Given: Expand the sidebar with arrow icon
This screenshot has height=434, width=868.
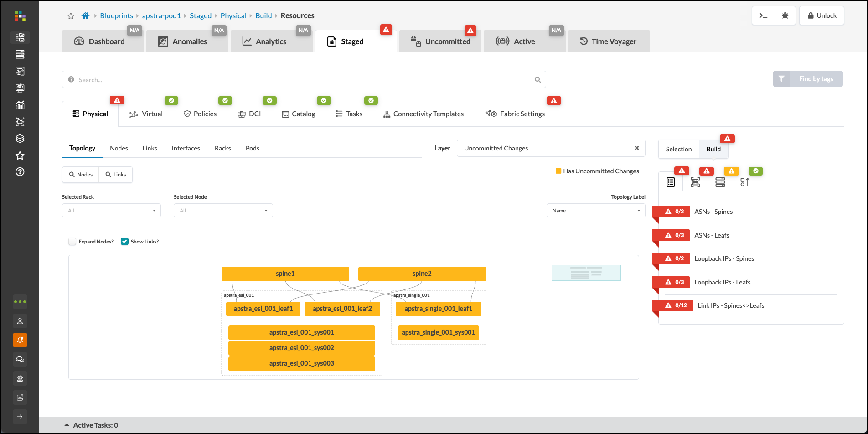Looking at the screenshot, I should pos(20,417).
